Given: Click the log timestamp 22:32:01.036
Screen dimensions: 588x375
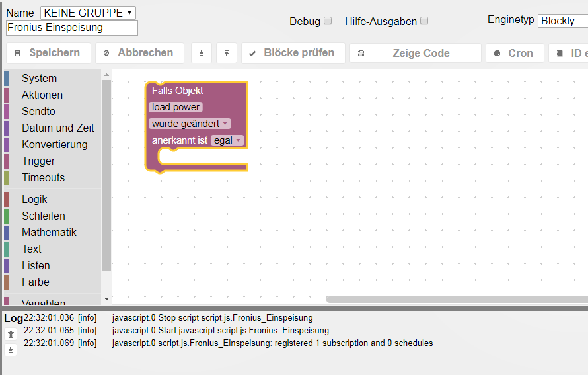Looking at the screenshot, I should [x=49, y=318].
